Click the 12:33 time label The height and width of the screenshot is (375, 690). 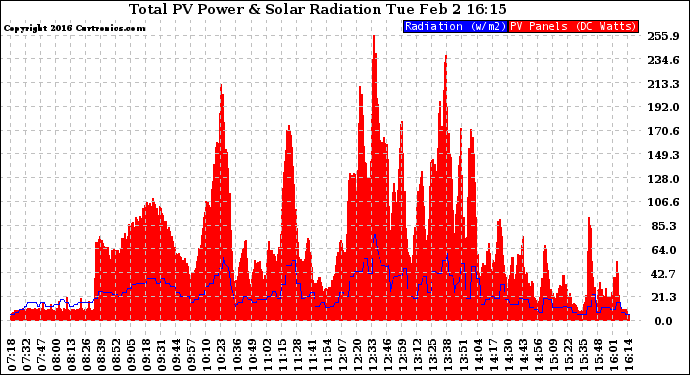pos(372,355)
